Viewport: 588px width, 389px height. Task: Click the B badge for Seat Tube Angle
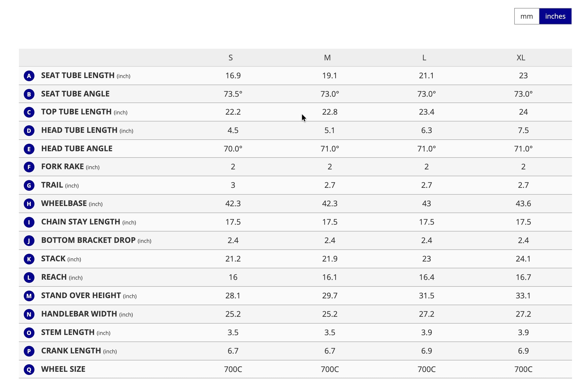coord(29,94)
